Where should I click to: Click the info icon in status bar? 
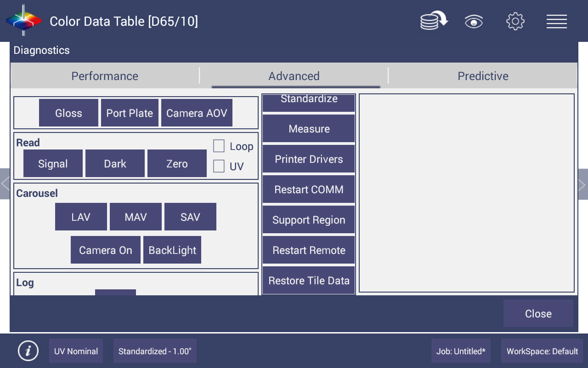pyautogui.click(x=28, y=351)
